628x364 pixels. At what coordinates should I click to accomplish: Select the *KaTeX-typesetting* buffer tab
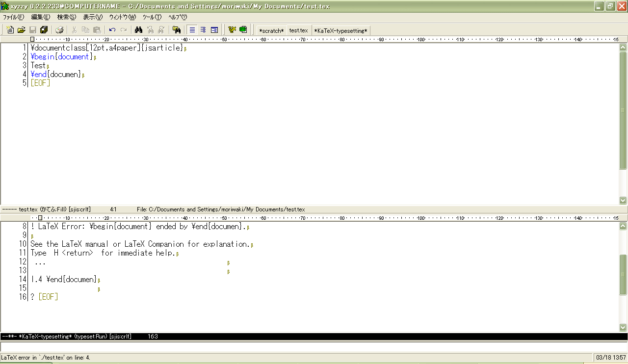coord(340,30)
